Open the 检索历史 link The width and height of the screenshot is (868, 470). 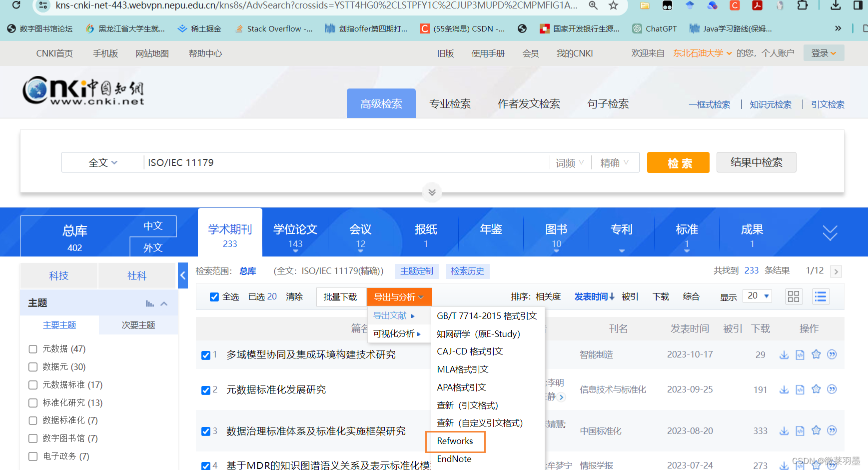coord(468,271)
